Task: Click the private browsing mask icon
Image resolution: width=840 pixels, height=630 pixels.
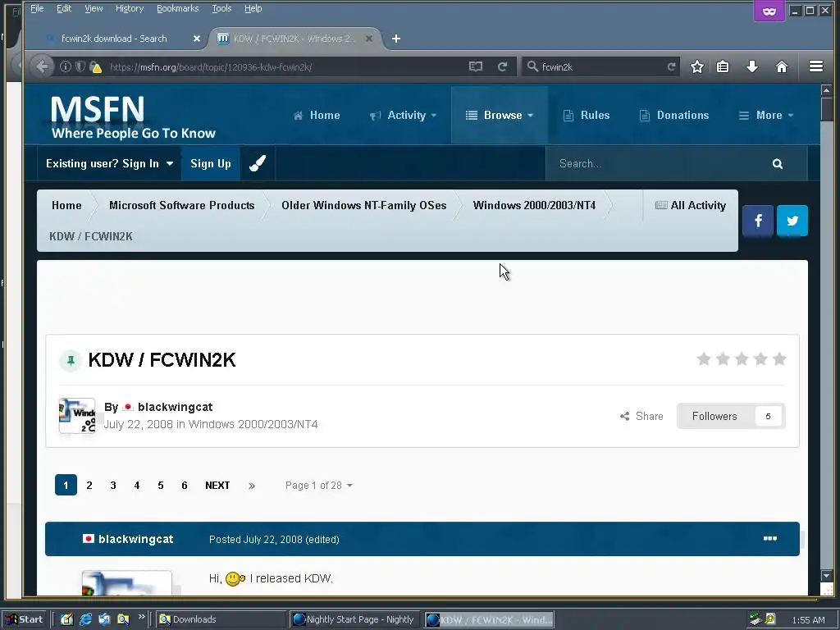Action: click(769, 11)
